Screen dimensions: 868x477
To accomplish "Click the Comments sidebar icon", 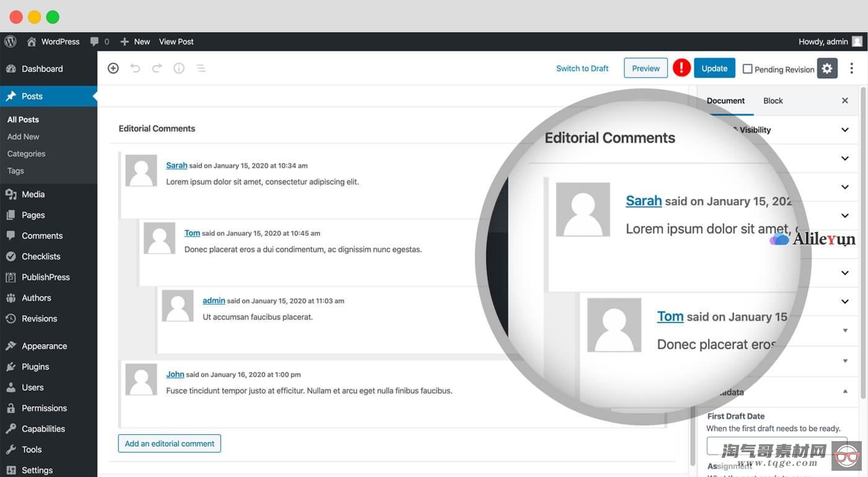I will tap(11, 236).
